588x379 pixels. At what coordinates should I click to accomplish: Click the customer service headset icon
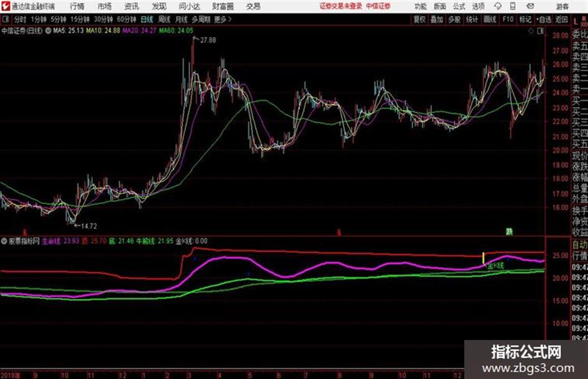[x=498, y=6]
